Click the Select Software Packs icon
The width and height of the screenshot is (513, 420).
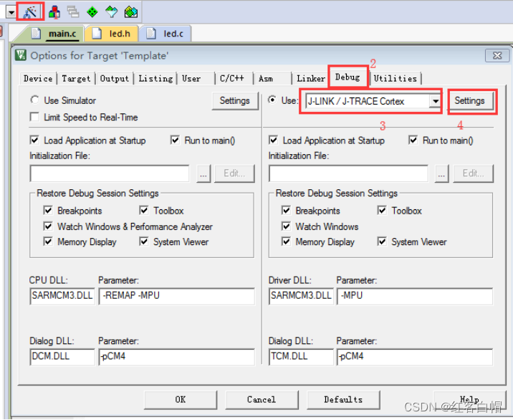(112, 12)
